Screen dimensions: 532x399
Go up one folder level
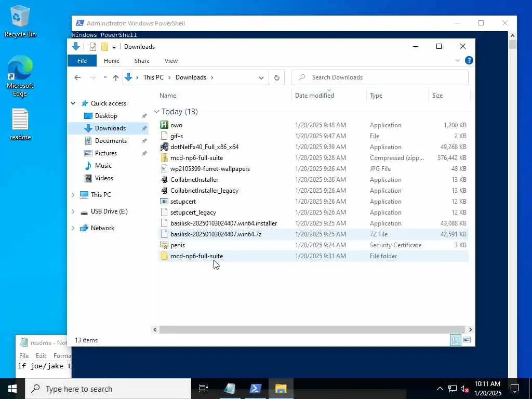(x=116, y=78)
